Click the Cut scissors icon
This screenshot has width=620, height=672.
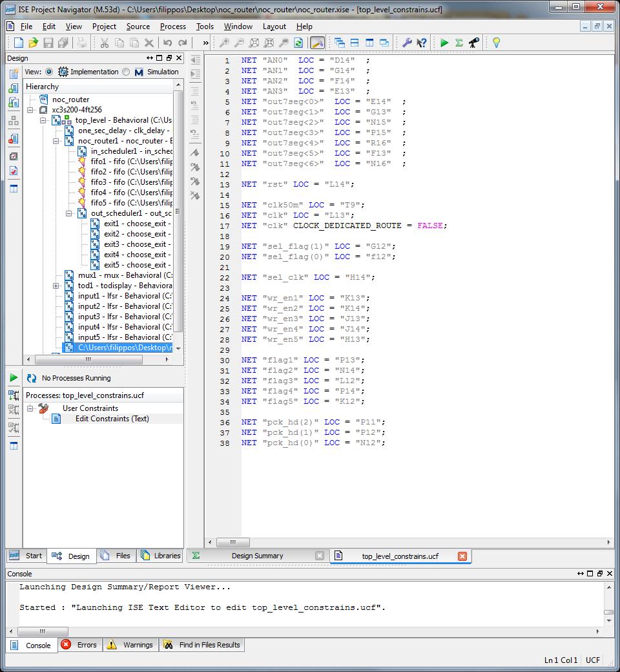(x=104, y=43)
